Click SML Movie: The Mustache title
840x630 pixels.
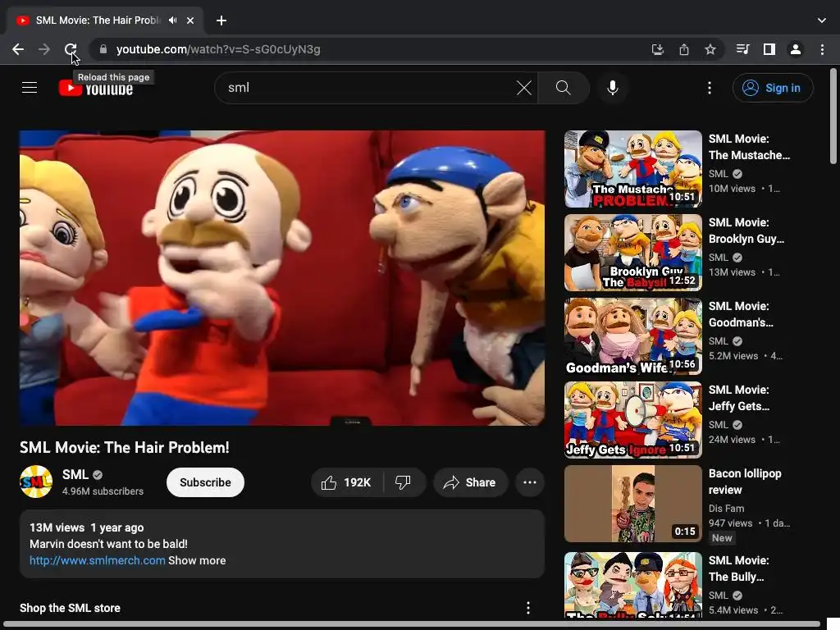coord(749,147)
